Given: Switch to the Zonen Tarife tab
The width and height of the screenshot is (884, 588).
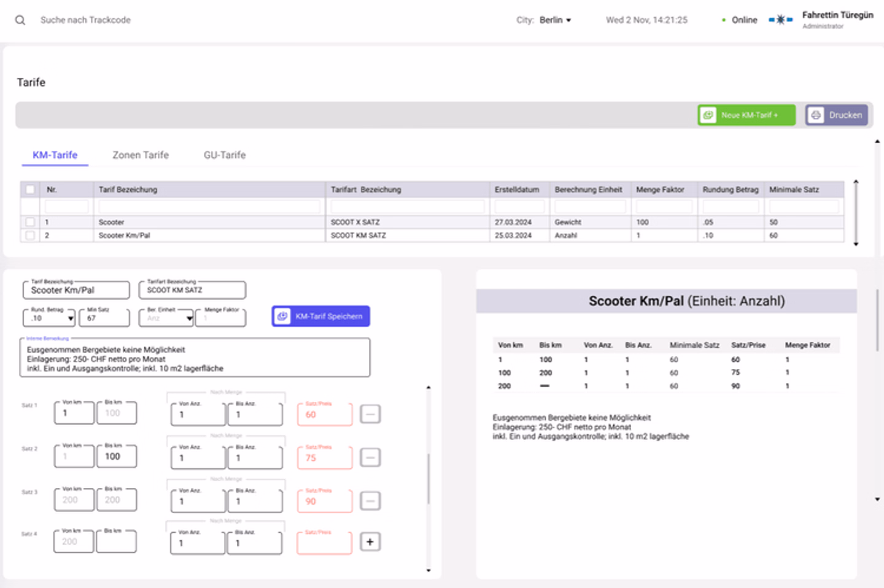Looking at the screenshot, I should 140,155.
